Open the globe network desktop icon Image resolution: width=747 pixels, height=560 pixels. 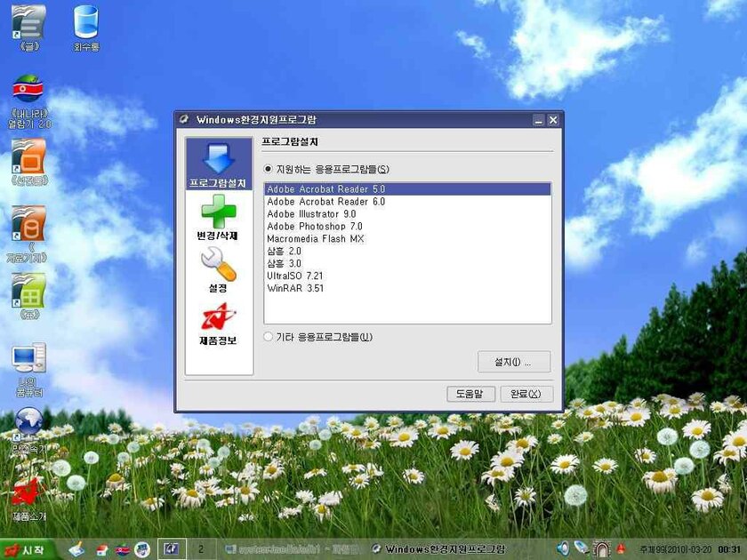point(28,429)
